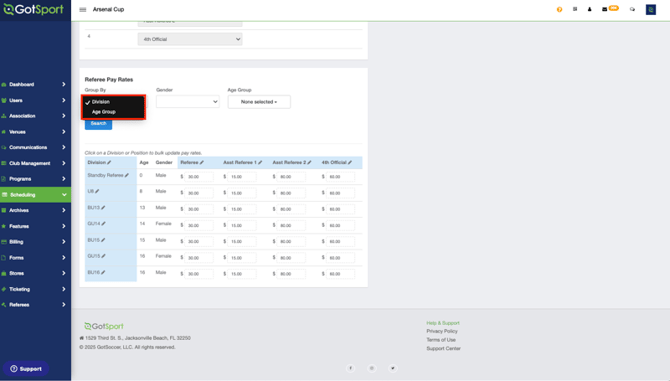
Task: Open the mail envelope icon in header
Action: point(604,9)
